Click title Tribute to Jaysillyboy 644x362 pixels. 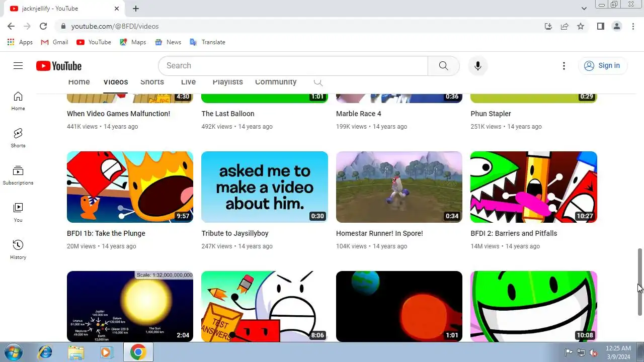point(235,233)
